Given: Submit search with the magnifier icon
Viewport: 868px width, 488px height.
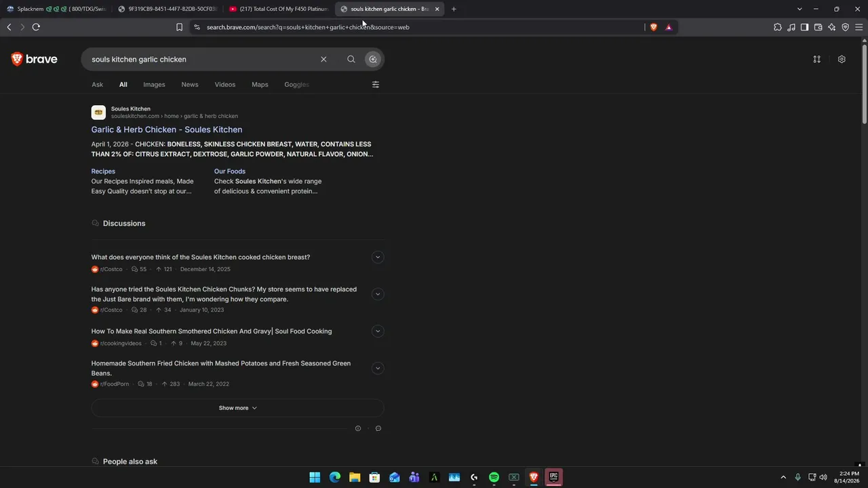Looking at the screenshot, I should [x=351, y=59].
